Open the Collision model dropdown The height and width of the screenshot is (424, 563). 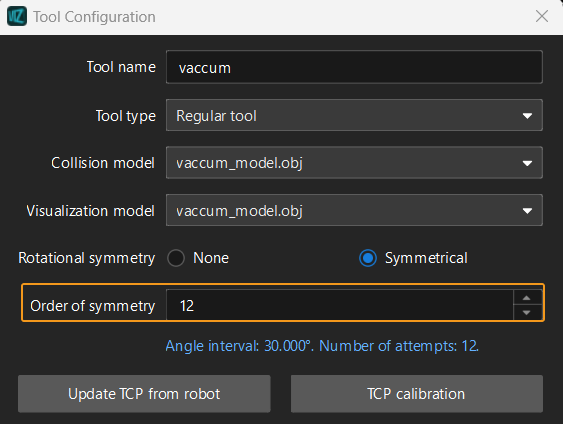tap(354, 163)
